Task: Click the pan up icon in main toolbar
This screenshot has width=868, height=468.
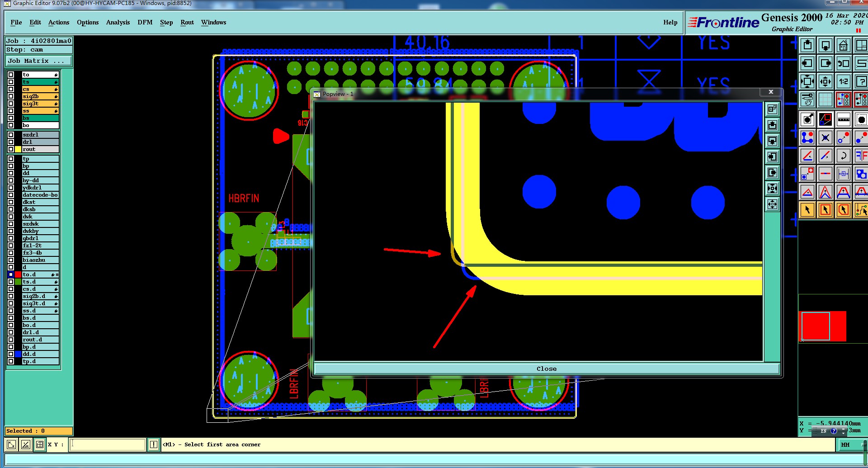Action: coord(807,45)
